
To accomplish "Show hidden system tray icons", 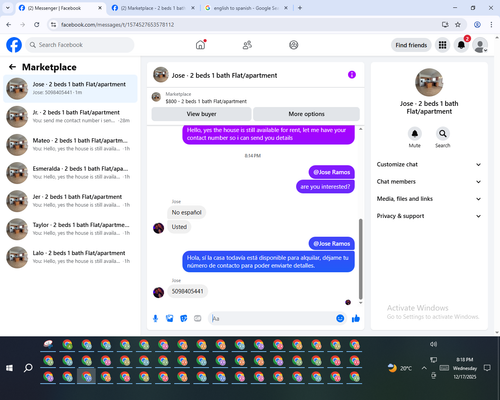I will [424, 368].
